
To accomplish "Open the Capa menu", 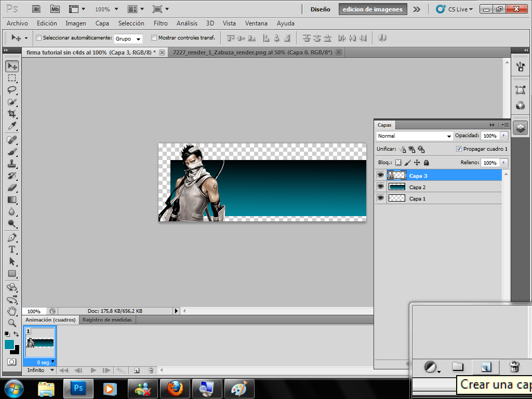I will 102,23.
